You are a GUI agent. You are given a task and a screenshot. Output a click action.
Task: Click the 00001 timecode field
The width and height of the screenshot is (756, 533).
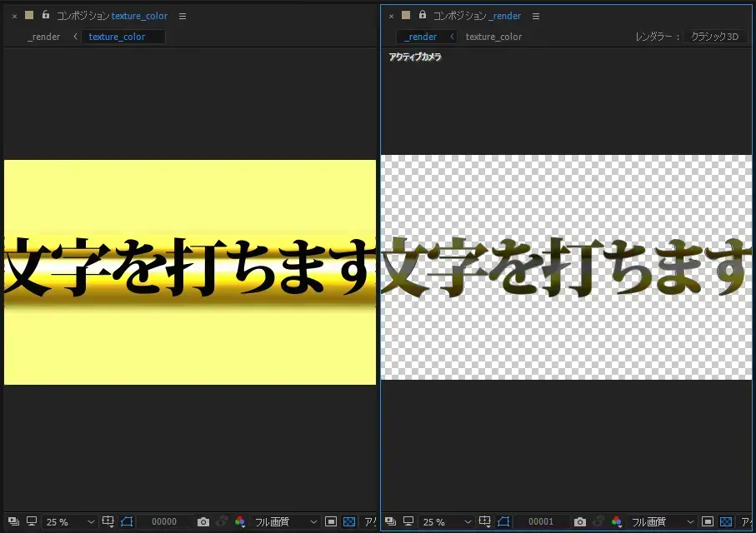(541, 522)
